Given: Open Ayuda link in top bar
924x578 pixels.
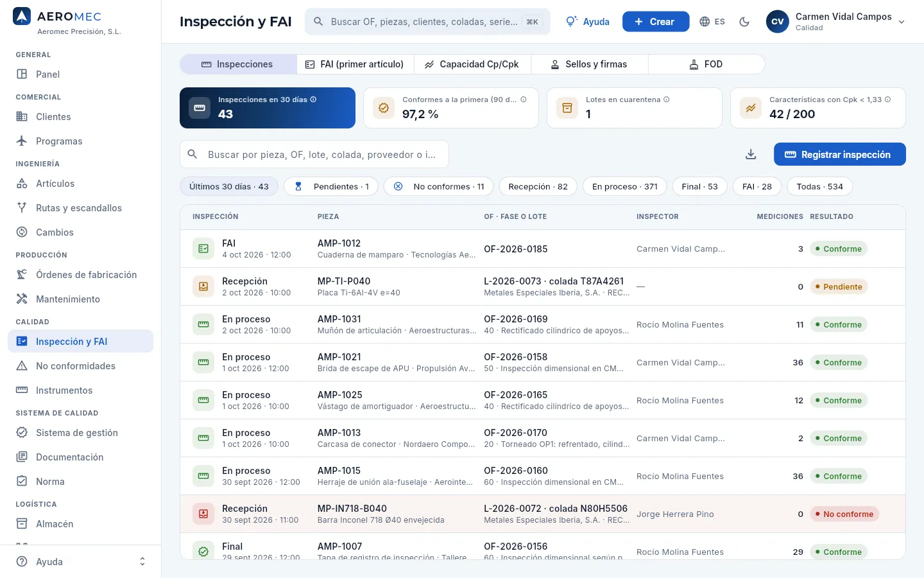Looking at the screenshot, I should click(588, 22).
